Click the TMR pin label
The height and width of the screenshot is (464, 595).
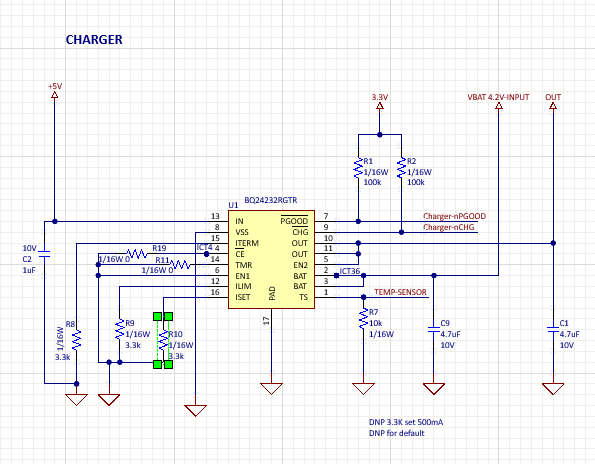[x=244, y=265]
